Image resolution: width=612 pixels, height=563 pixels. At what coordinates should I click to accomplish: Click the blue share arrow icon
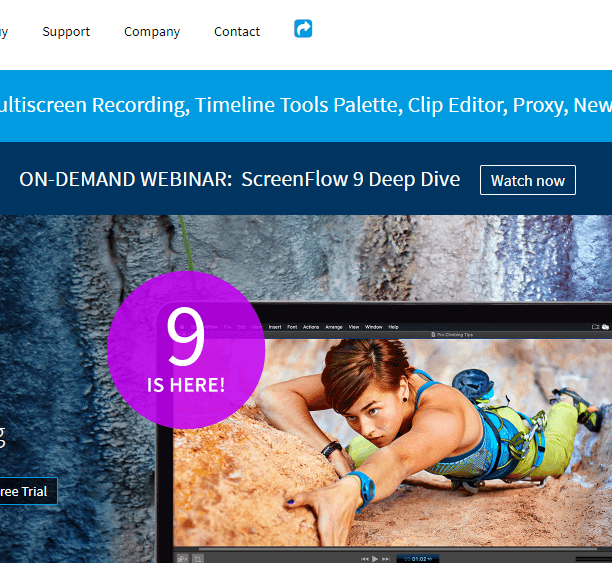pyautogui.click(x=303, y=29)
